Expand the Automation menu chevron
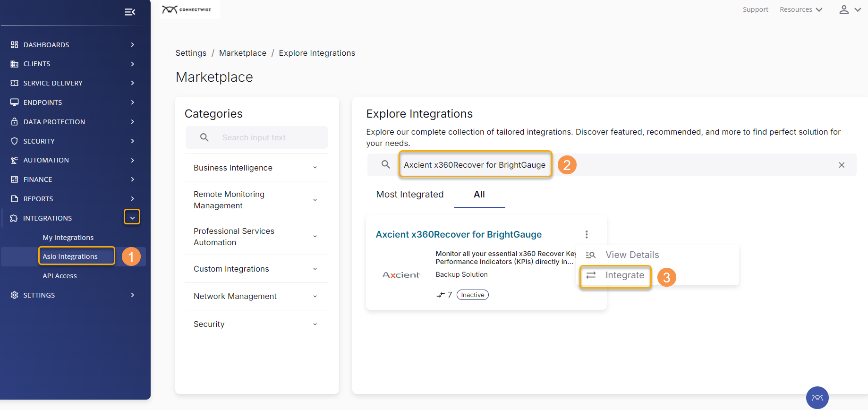 coord(133,160)
